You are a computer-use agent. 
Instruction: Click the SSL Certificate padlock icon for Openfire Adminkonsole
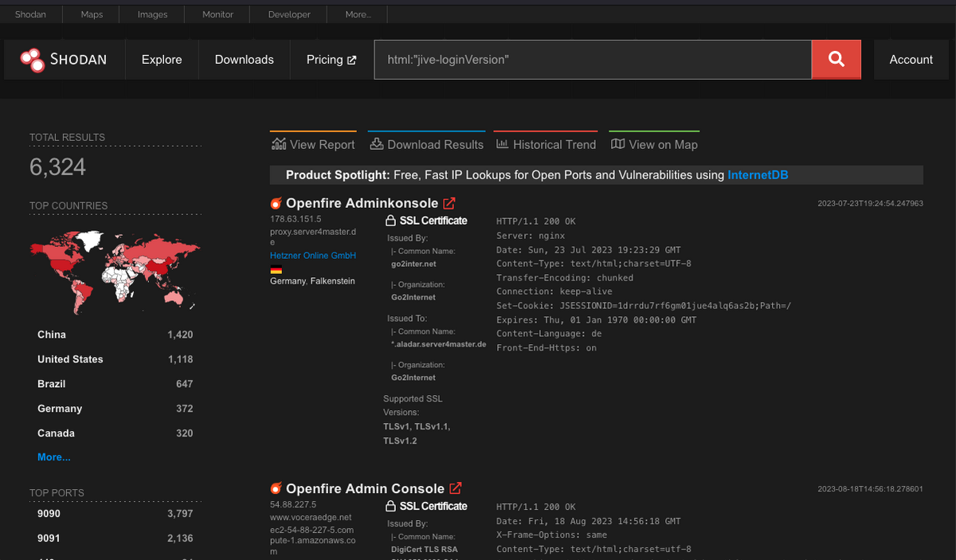pyautogui.click(x=390, y=220)
